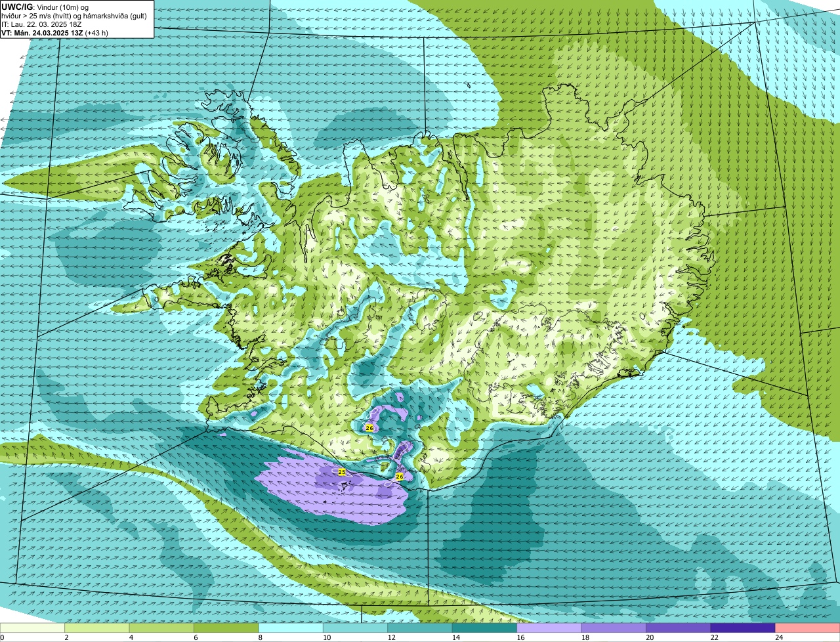Click the 'VT: Mán. 24.03.2025 13Z' valid time line
840x642 pixels.
click(54, 32)
